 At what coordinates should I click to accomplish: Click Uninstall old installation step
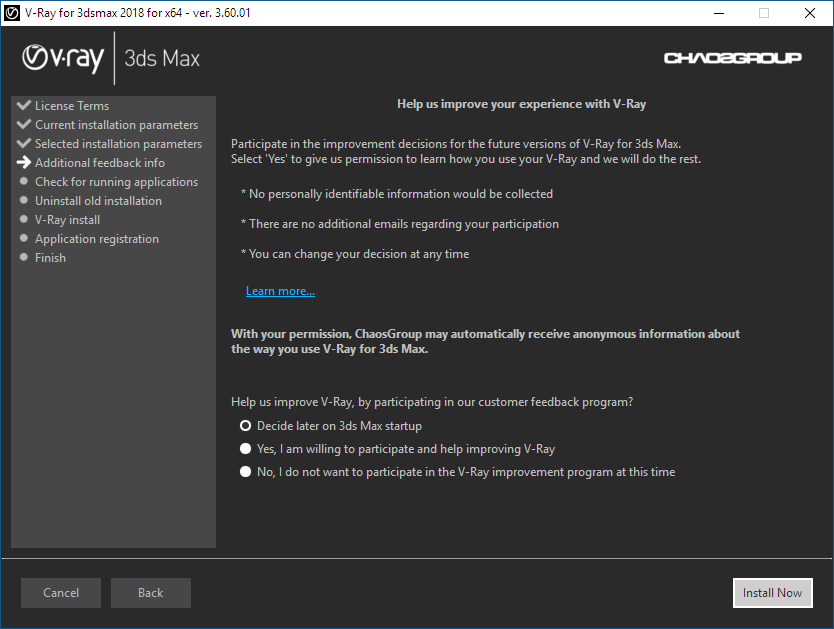(x=98, y=201)
